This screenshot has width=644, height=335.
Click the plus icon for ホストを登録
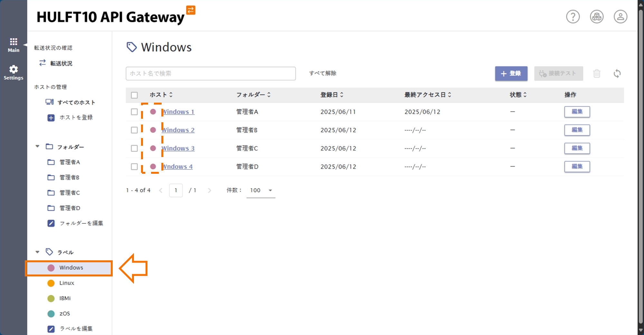pos(51,118)
